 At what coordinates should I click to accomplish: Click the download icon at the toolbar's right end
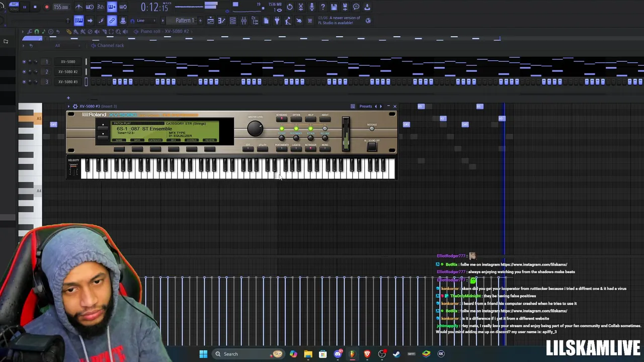(x=367, y=7)
